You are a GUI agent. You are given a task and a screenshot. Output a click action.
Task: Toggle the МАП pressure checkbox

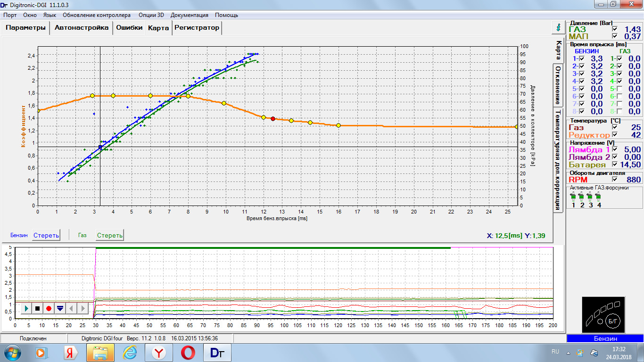tap(614, 36)
